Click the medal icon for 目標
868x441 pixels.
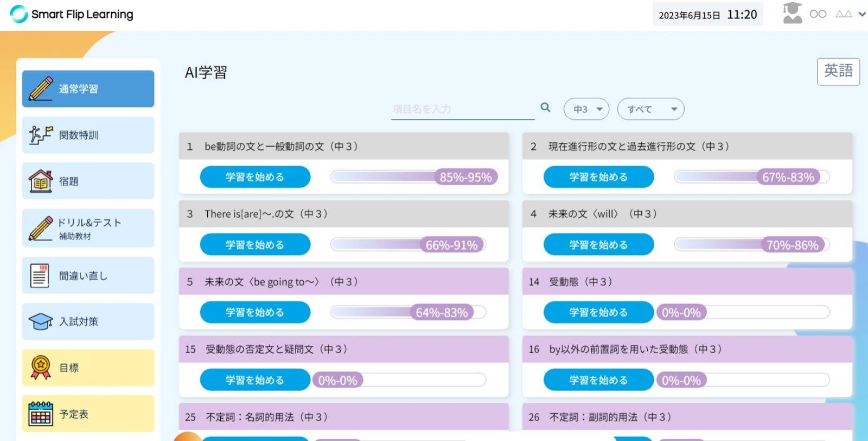[40, 368]
